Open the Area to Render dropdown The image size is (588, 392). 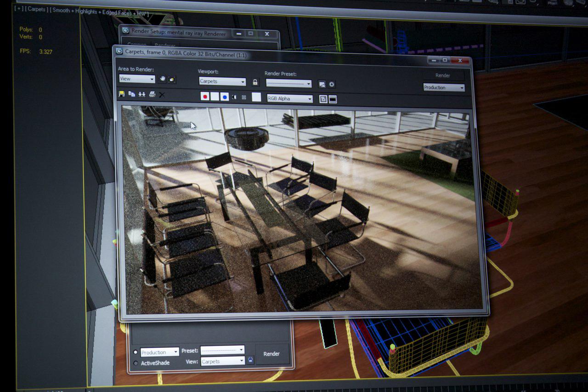137,79
